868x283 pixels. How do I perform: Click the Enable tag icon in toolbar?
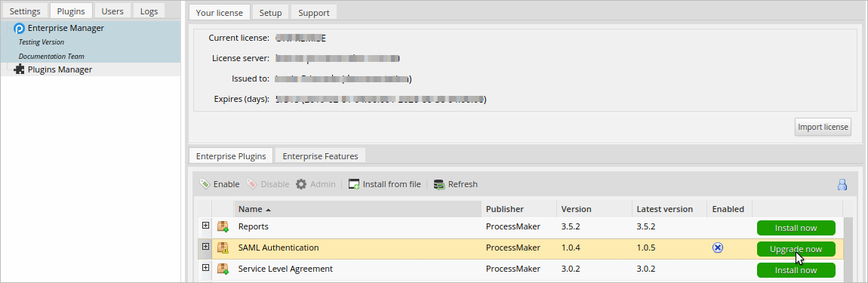[205, 184]
